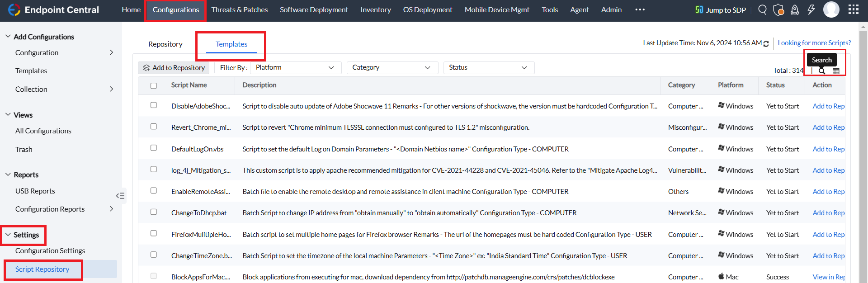The image size is (868, 283).
Task: Click the rocket icon in header
Action: click(x=795, y=9)
